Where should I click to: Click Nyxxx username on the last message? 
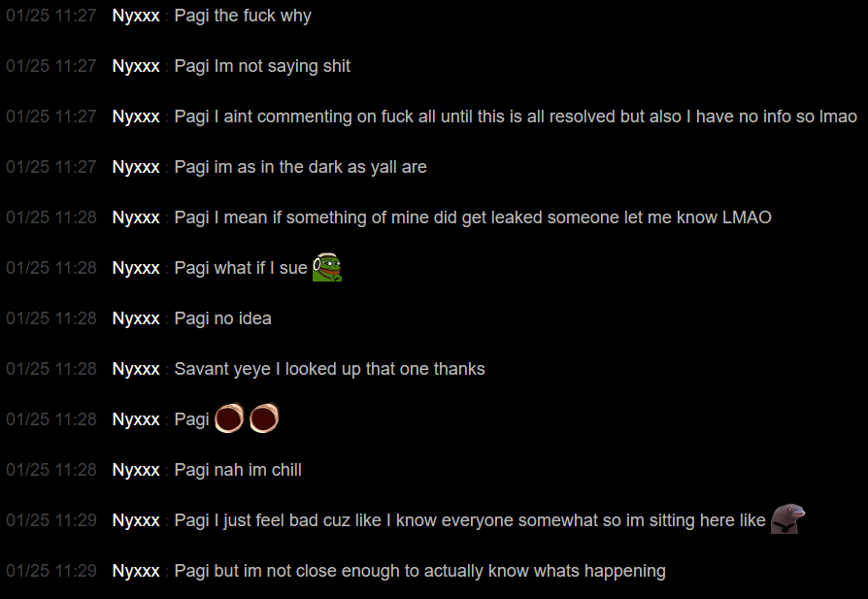point(136,571)
